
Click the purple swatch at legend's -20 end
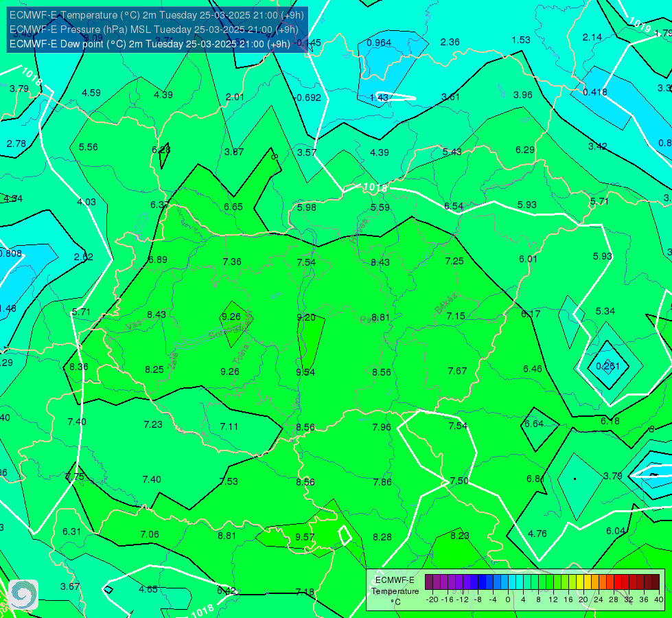click(429, 582)
